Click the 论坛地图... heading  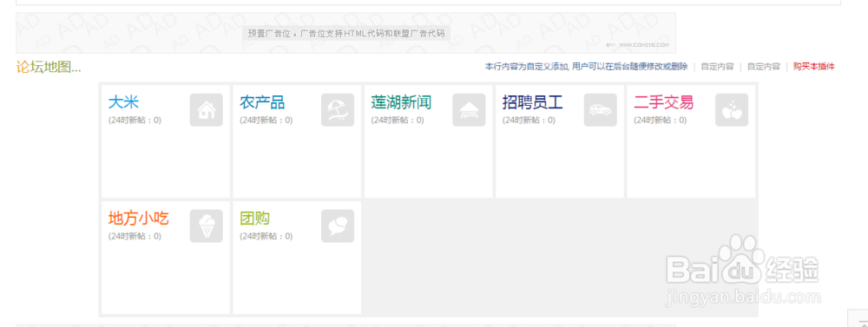click(x=49, y=68)
